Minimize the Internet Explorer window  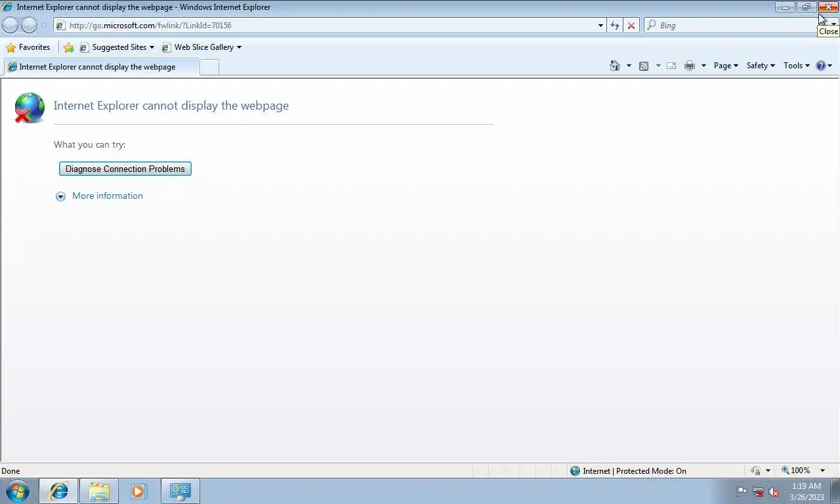(x=785, y=7)
